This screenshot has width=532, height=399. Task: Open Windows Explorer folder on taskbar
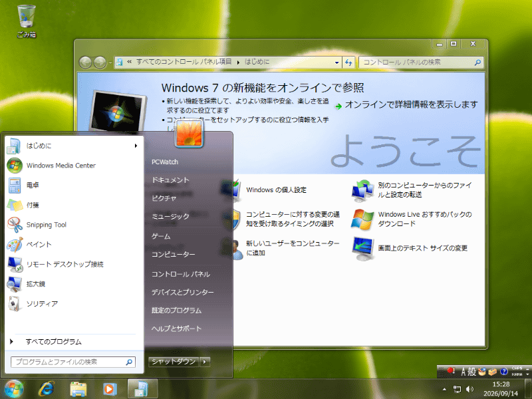78,389
